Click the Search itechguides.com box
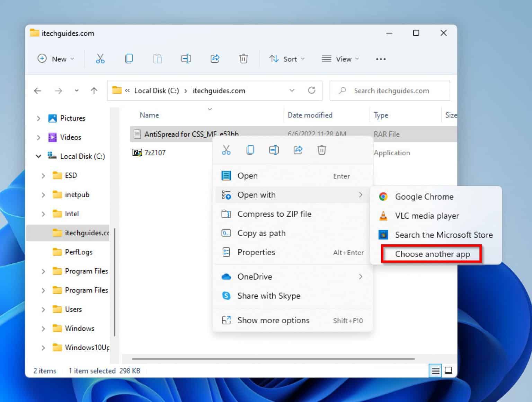Image resolution: width=532 pixels, height=402 pixels. 389,90
